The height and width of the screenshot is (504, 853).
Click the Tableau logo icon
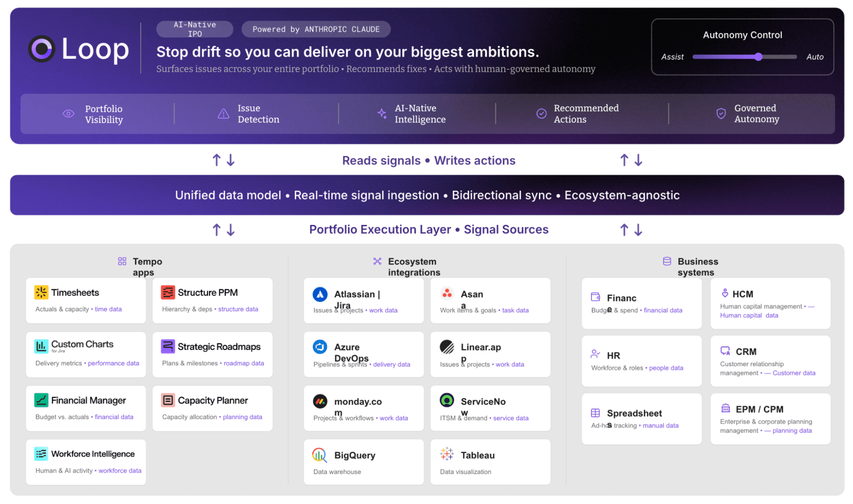(447, 454)
